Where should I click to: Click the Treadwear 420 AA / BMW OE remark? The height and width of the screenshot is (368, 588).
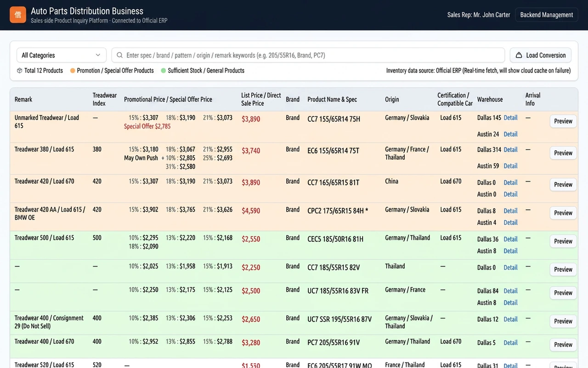[50, 213]
